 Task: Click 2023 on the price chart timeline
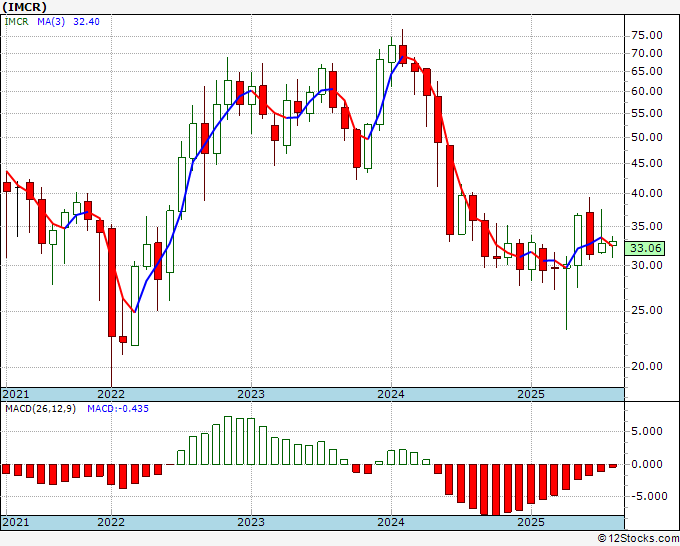click(x=251, y=394)
